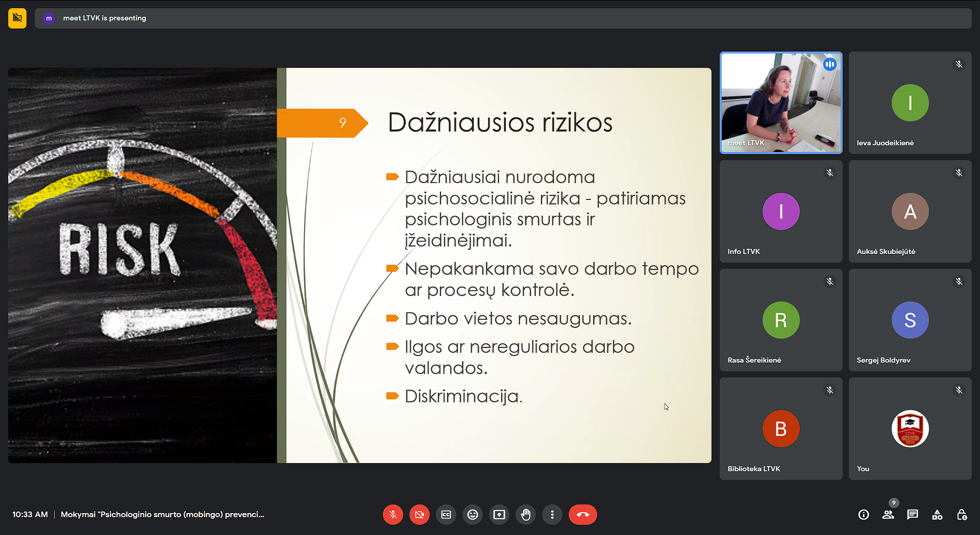
Task: Click the meeting title 'Mokymai Psichologinio smurto'
Action: coord(162,514)
